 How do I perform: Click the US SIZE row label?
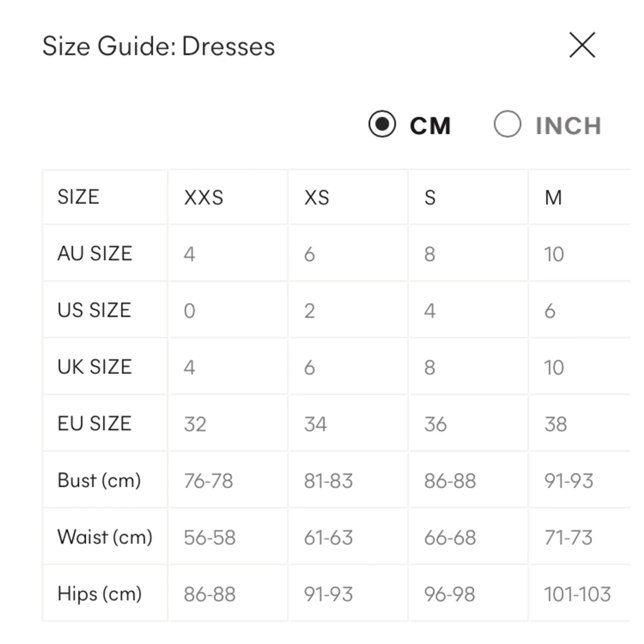94,310
